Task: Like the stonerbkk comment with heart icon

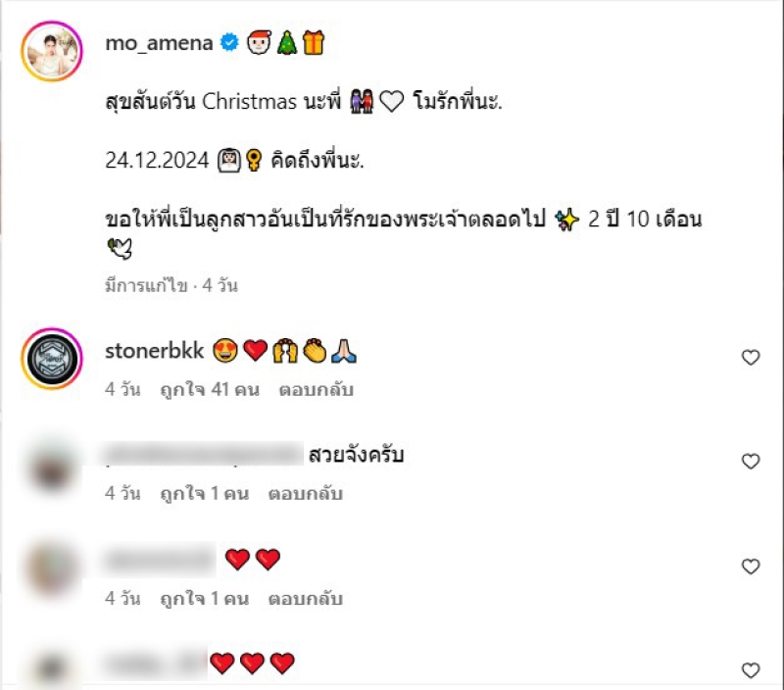Action: pyautogui.click(x=751, y=357)
